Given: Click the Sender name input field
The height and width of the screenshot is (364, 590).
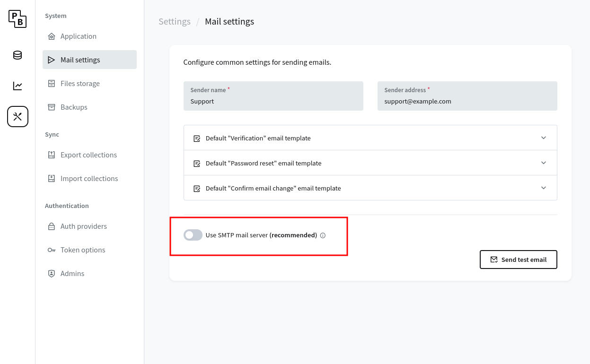Looking at the screenshot, I should point(273,101).
